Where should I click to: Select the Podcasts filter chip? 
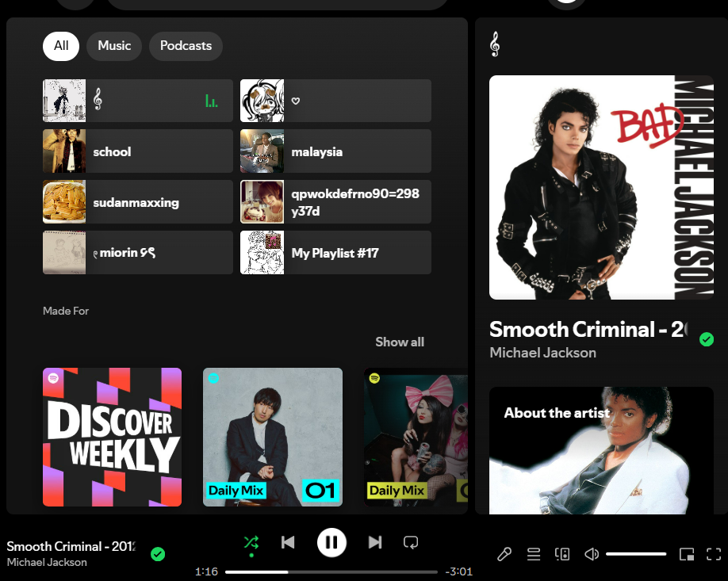[x=186, y=46]
